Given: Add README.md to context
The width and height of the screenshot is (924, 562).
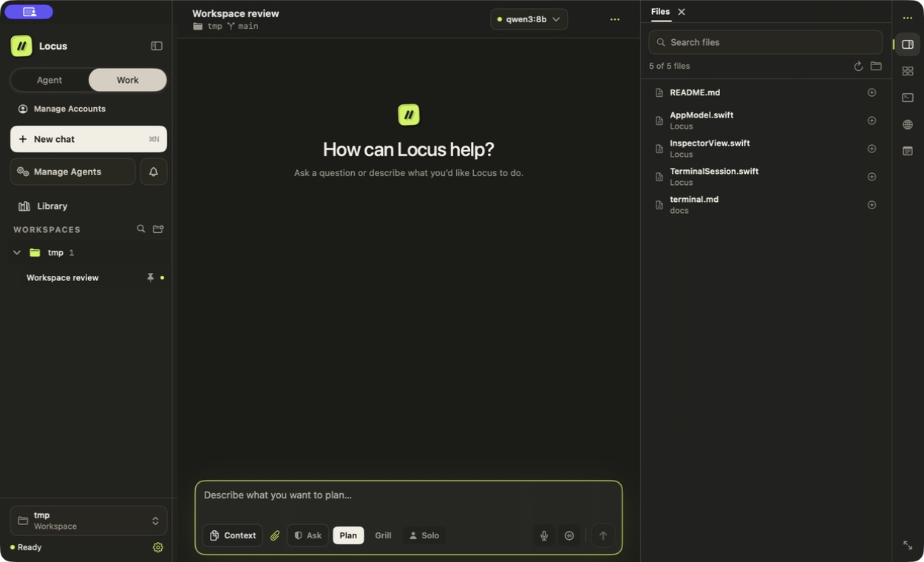Looking at the screenshot, I should pos(872,92).
